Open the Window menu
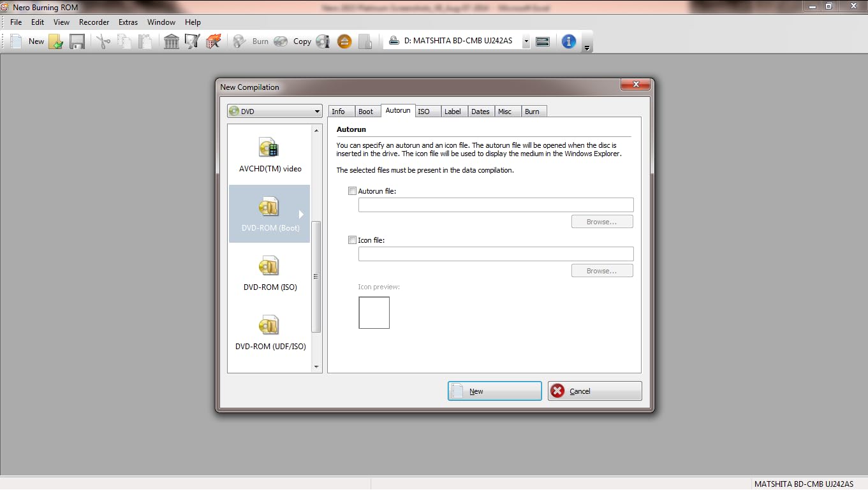Viewport: 868px width, 490px height. point(161,22)
